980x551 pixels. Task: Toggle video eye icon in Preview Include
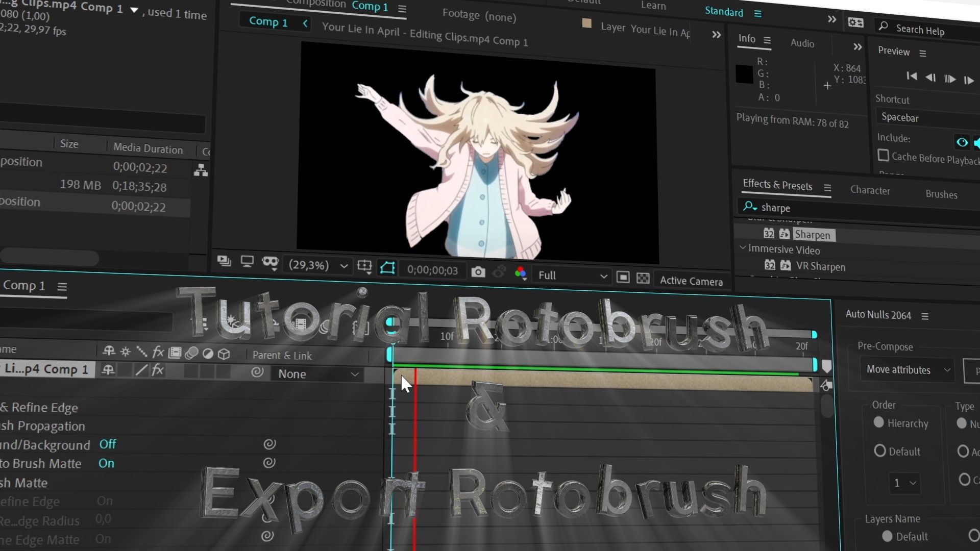click(x=962, y=142)
